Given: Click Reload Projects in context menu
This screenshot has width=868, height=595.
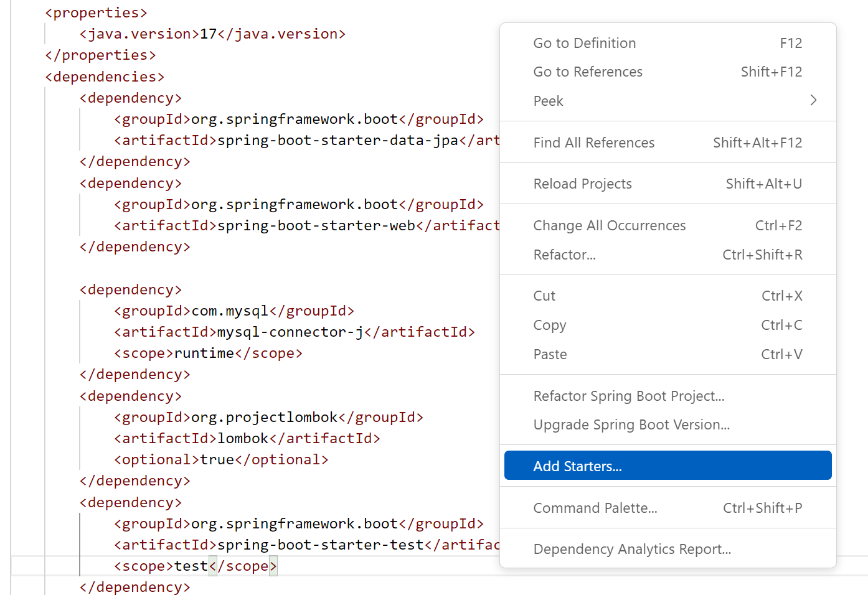Looking at the screenshot, I should point(582,184).
